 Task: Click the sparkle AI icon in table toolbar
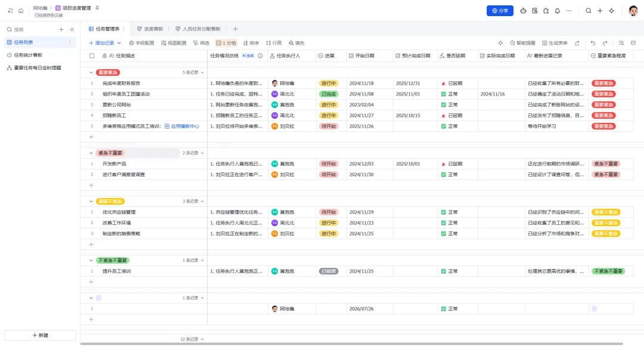[500, 43]
